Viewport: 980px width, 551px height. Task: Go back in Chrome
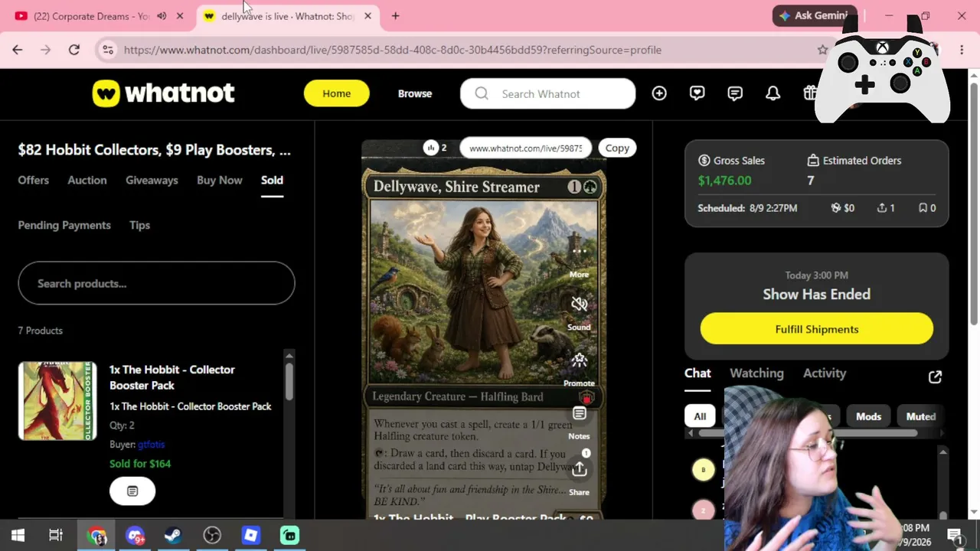coord(18,50)
